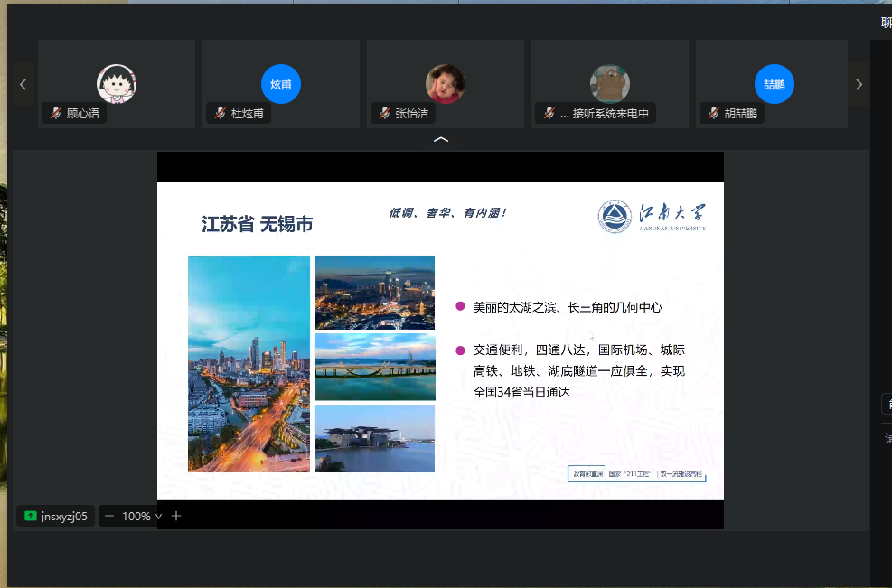
Task: Click muted mic icon beside 接听系统来电中
Action: 549,114
